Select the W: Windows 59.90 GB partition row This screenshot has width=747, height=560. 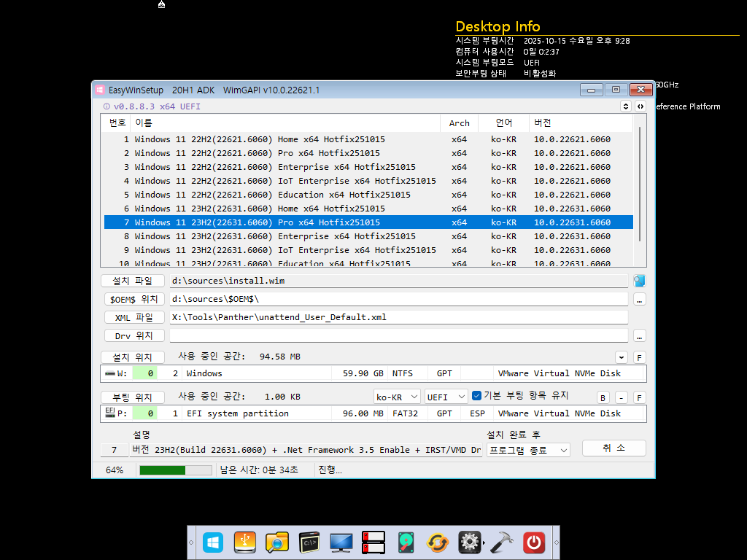pyautogui.click(x=373, y=373)
